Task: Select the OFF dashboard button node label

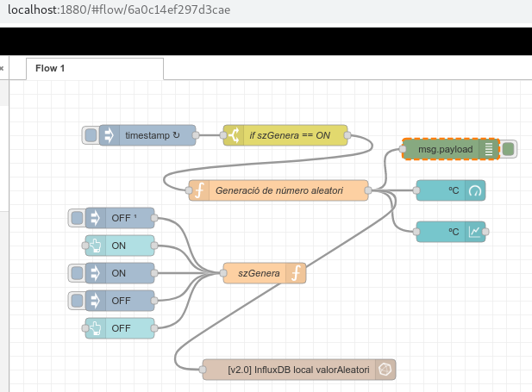Action: [x=121, y=328]
